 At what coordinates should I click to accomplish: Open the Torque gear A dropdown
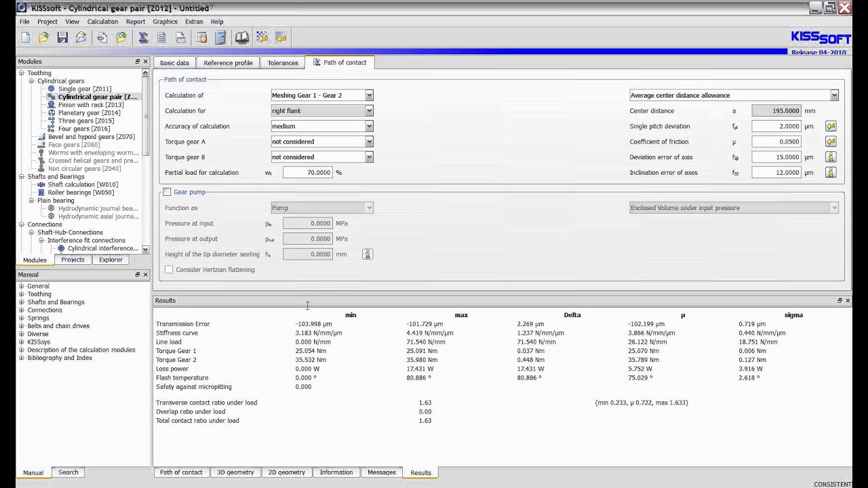(x=369, y=142)
